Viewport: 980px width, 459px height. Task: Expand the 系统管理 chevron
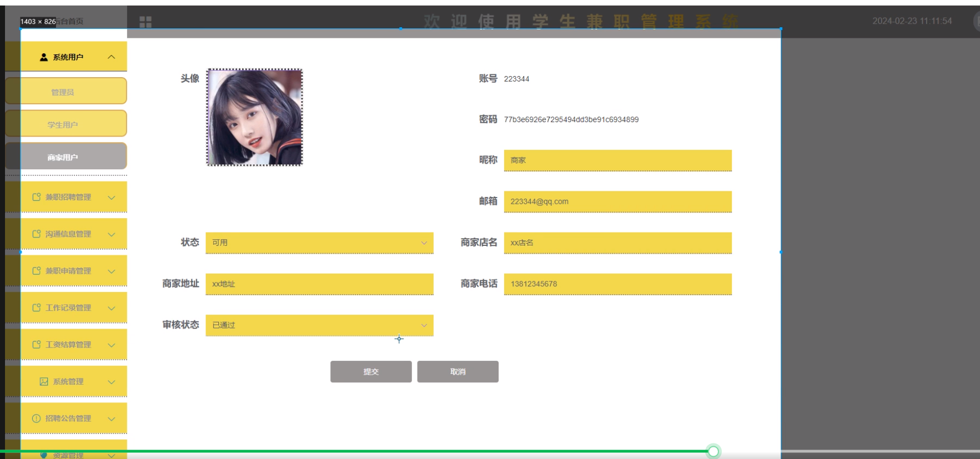(112, 382)
